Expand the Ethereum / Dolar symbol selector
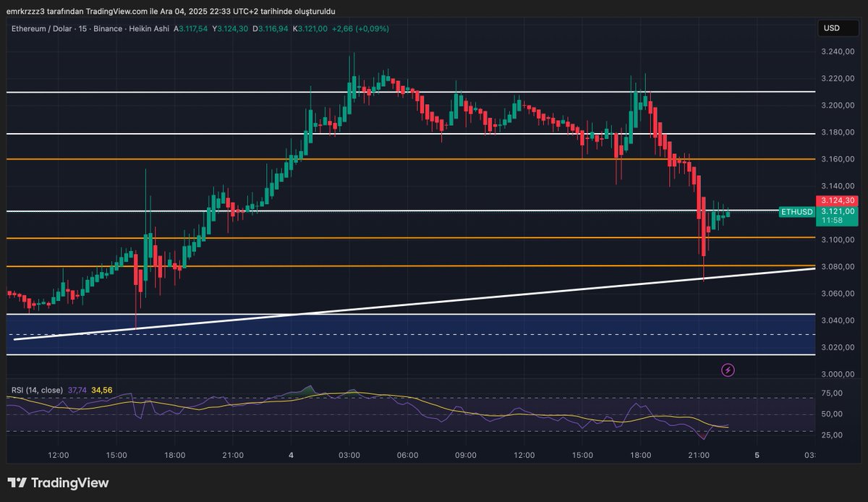The width and height of the screenshot is (868, 502). [x=43, y=29]
